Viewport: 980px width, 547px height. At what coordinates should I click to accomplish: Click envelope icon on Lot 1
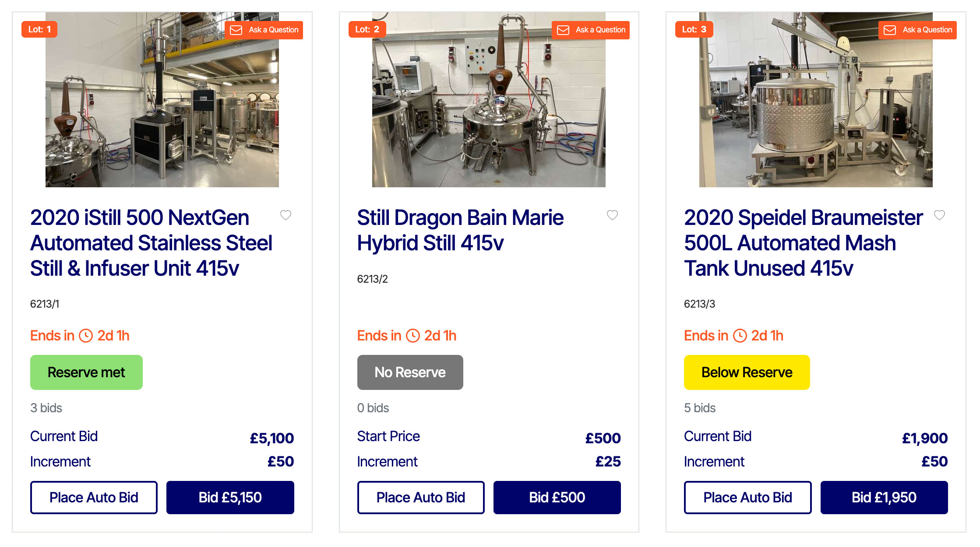236,30
